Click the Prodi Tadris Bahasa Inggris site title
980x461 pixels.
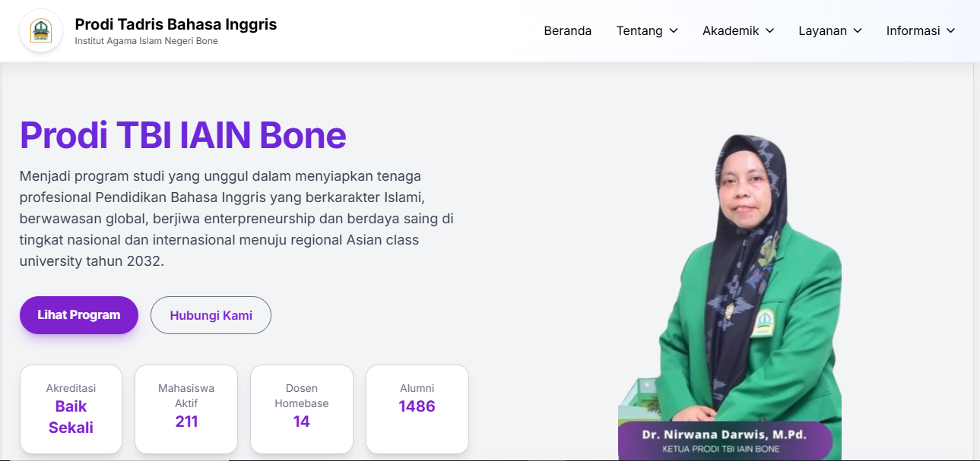[x=175, y=24]
